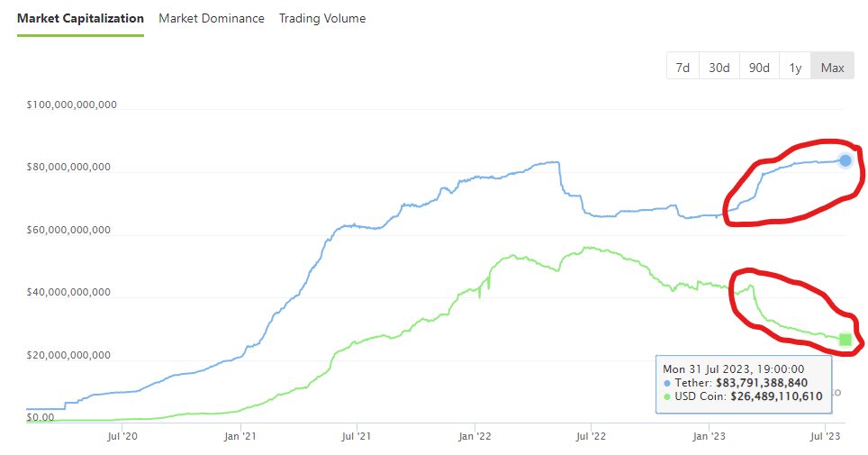Switch to the Market Dominance tab
The image size is (868, 455).
click(x=212, y=18)
